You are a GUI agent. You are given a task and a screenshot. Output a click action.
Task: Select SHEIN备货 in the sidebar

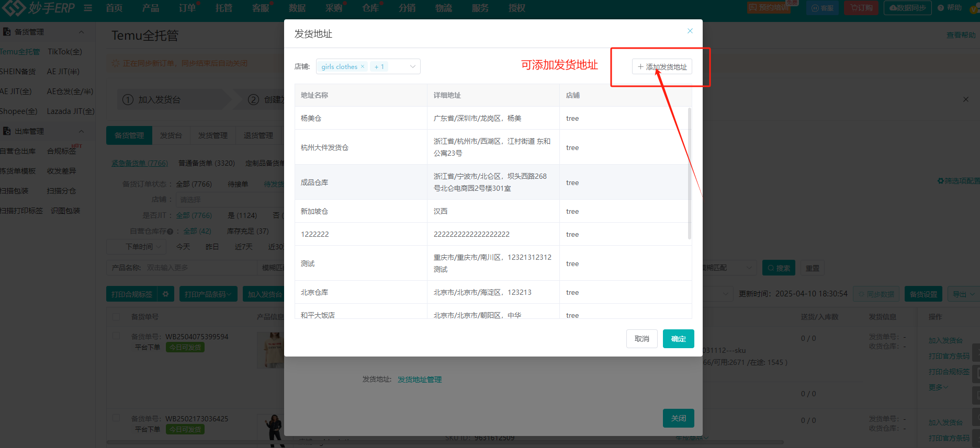(x=18, y=72)
